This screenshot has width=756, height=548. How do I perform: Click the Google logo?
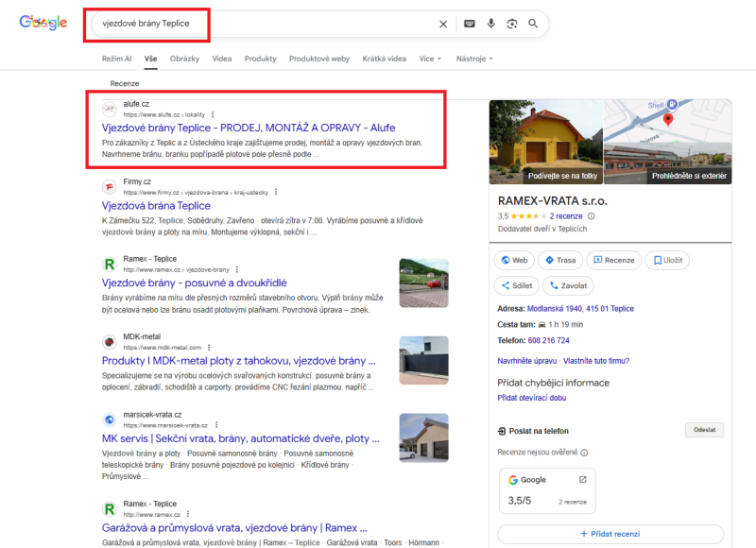tap(43, 23)
